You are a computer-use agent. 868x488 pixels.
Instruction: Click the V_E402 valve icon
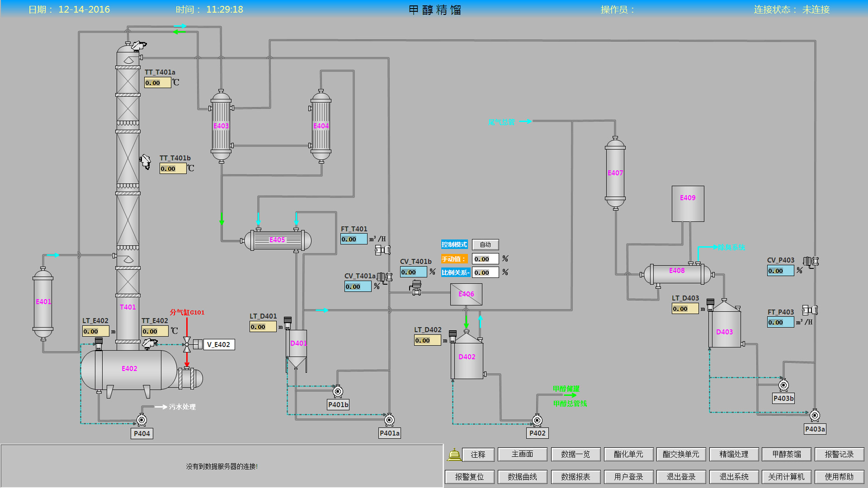[x=187, y=344]
